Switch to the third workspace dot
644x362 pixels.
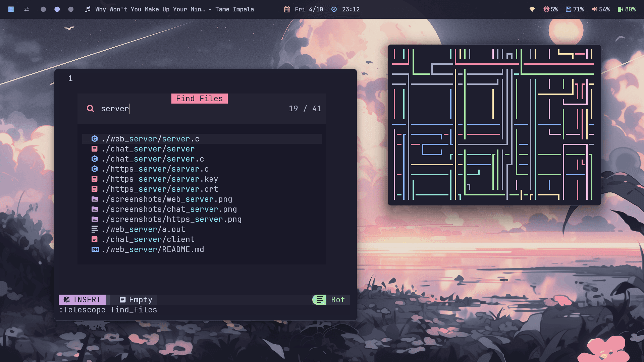click(71, 9)
